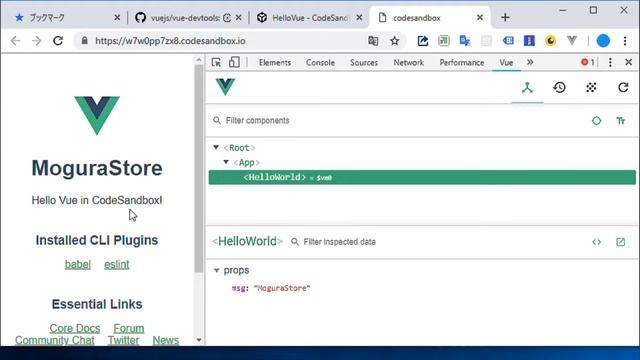Click the Google Translate extension icon
This screenshot has height=360, width=640.
tap(465, 40)
